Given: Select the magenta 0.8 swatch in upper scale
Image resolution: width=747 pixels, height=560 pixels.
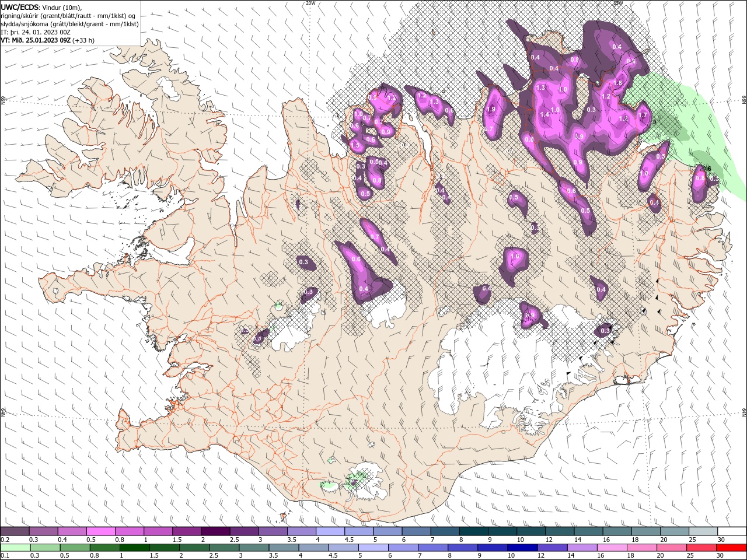Looking at the screenshot, I should pos(129,531).
